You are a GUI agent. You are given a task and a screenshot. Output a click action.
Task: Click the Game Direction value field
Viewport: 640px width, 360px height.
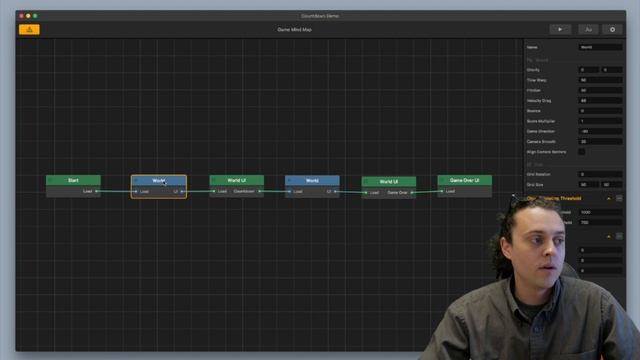pos(600,131)
